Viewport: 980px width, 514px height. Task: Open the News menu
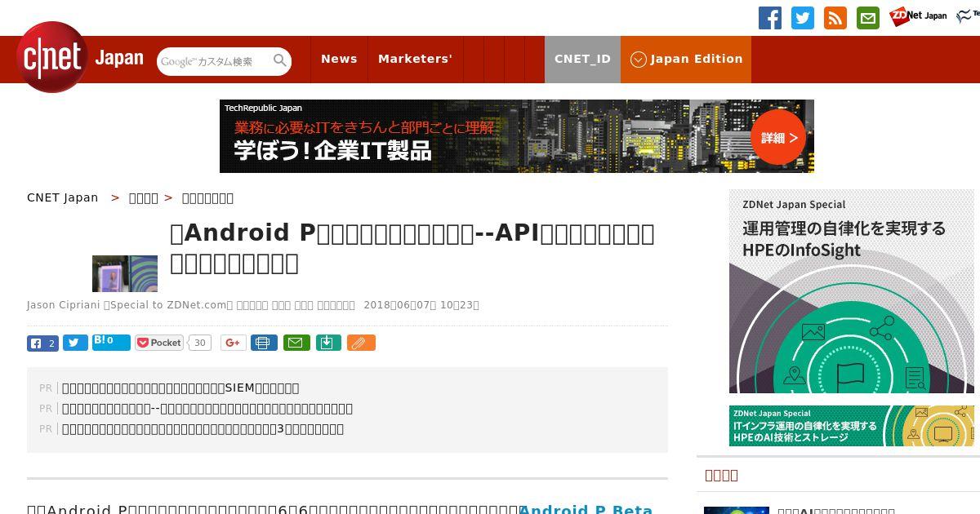339,59
